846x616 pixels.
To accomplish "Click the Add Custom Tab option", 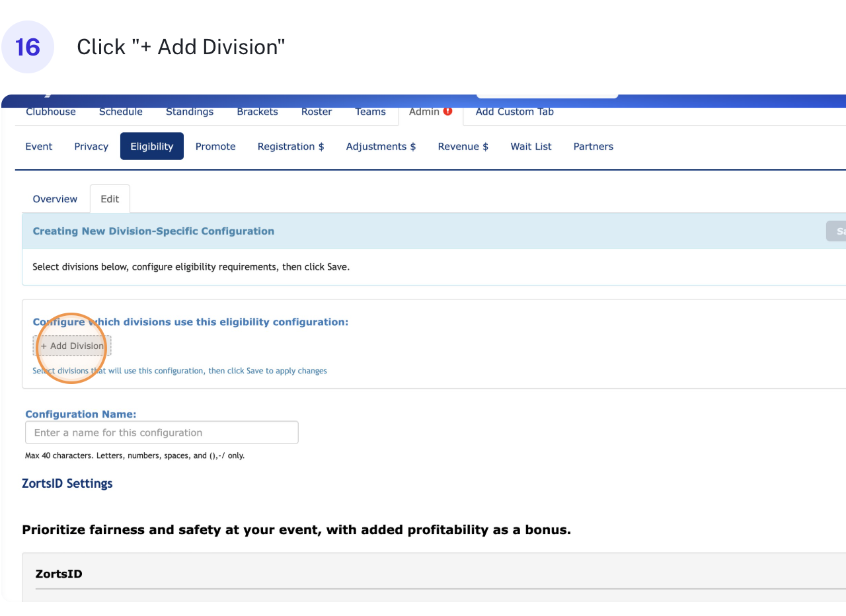I will (x=514, y=112).
